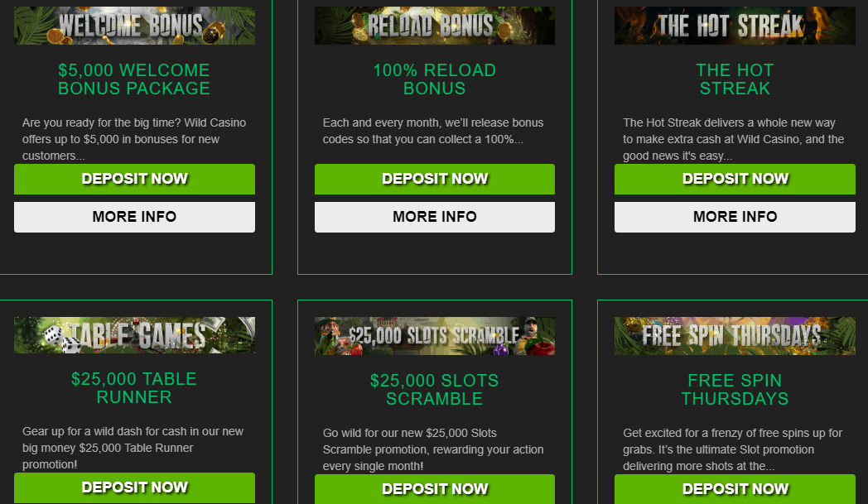The image size is (868, 504).
Task: Click the $25,000 Table Runner heading
Action: 134,388
